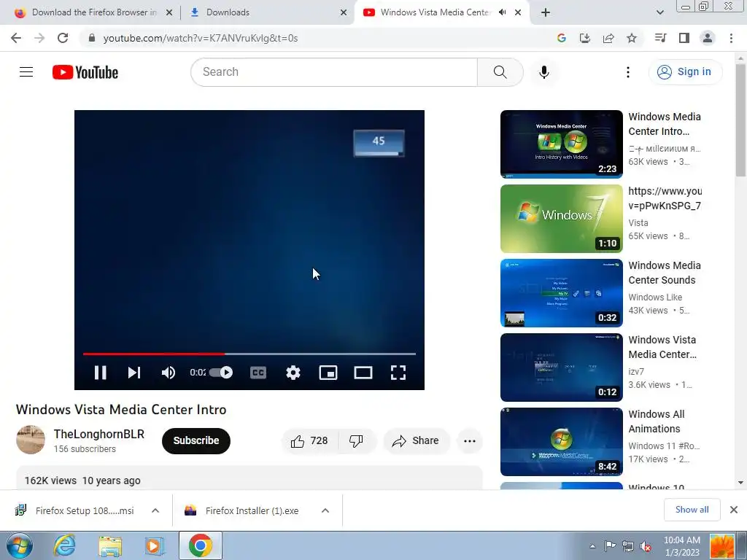
Task: Click the address bar URL
Action: (x=201, y=38)
